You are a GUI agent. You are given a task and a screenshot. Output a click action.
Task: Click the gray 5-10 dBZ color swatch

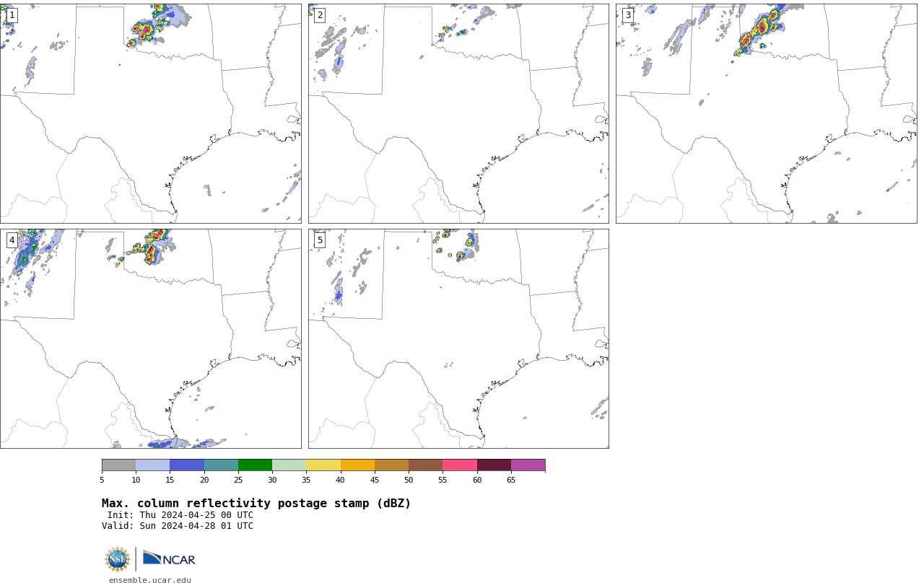click(x=118, y=465)
